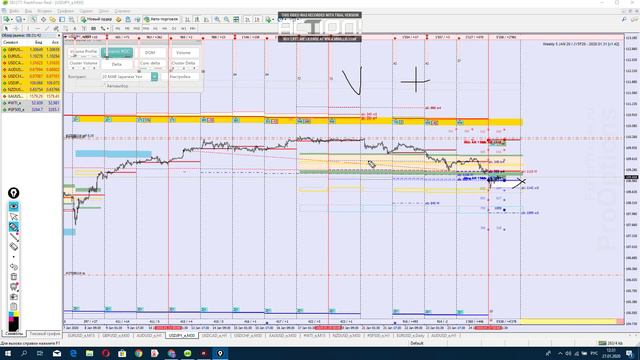Expand profiles dropdown arrow
The height and width of the screenshot is (360, 640).
click(x=24, y=19)
